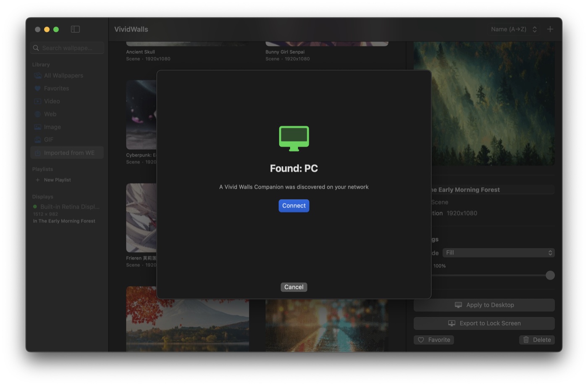The image size is (588, 386).
Task: Click the VividWalls title text
Action: 131,29
